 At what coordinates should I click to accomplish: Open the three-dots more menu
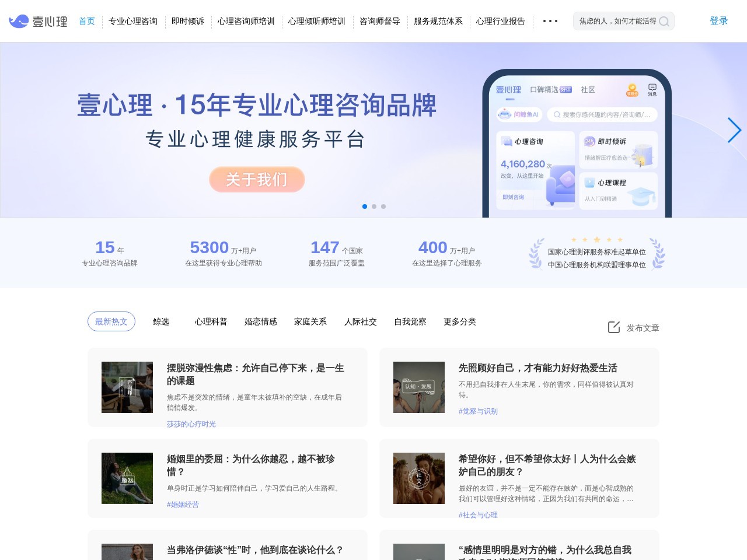(x=550, y=21)
